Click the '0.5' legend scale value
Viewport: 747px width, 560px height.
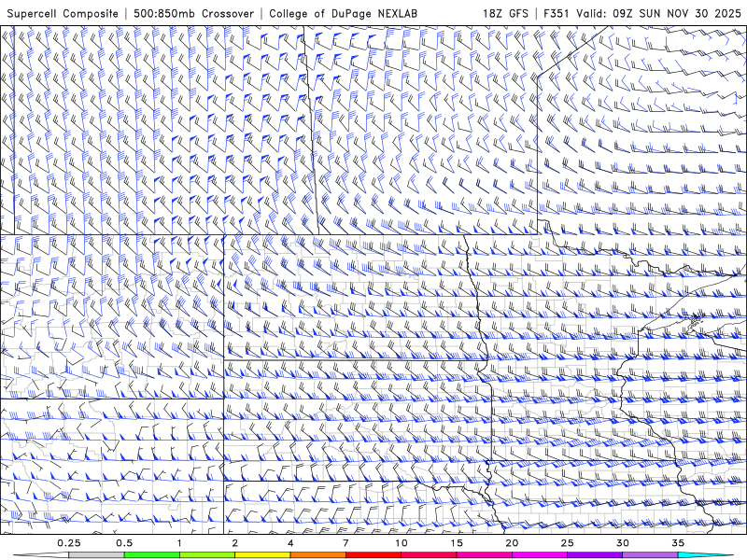(x=124, y=543)
